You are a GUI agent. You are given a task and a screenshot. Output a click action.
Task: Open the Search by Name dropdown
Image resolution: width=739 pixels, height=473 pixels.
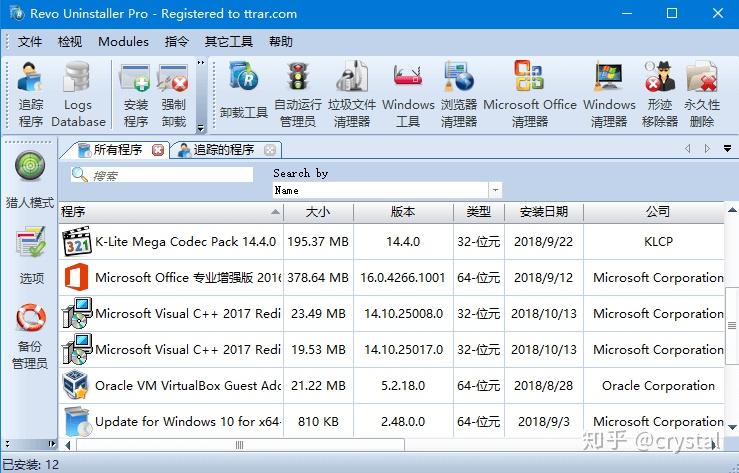(495, 190)
